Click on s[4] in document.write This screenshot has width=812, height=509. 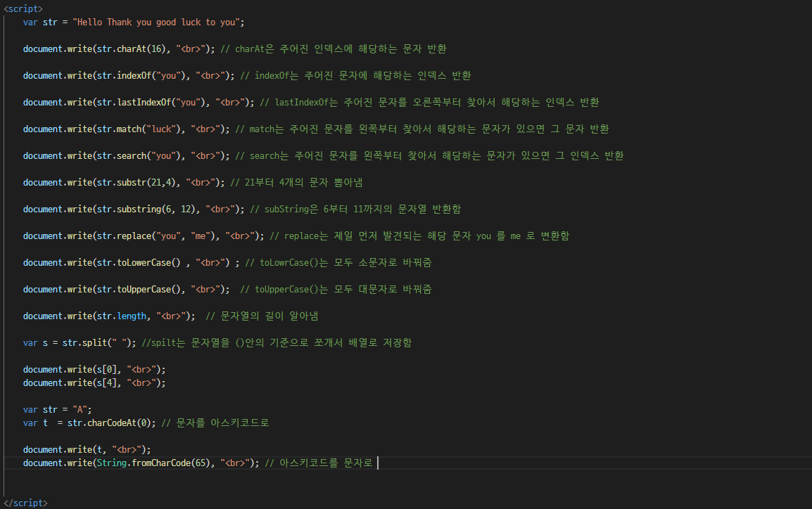coord(107,382)
